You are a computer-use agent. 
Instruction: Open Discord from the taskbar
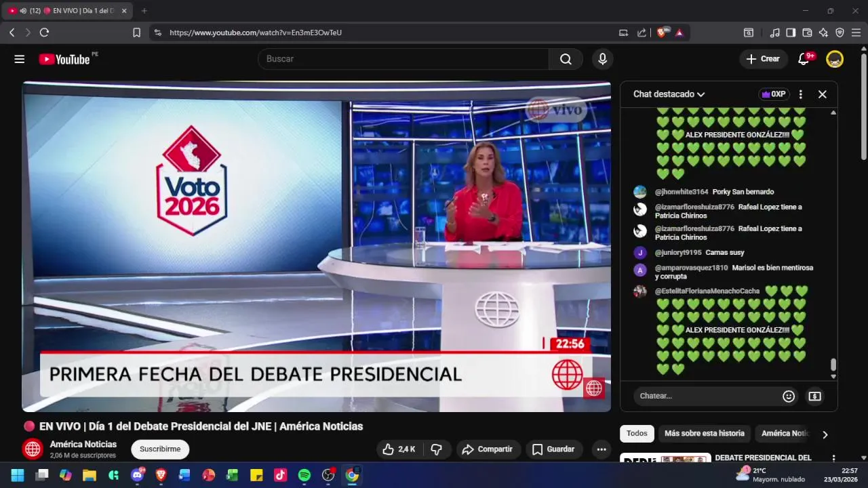(136, 475)
